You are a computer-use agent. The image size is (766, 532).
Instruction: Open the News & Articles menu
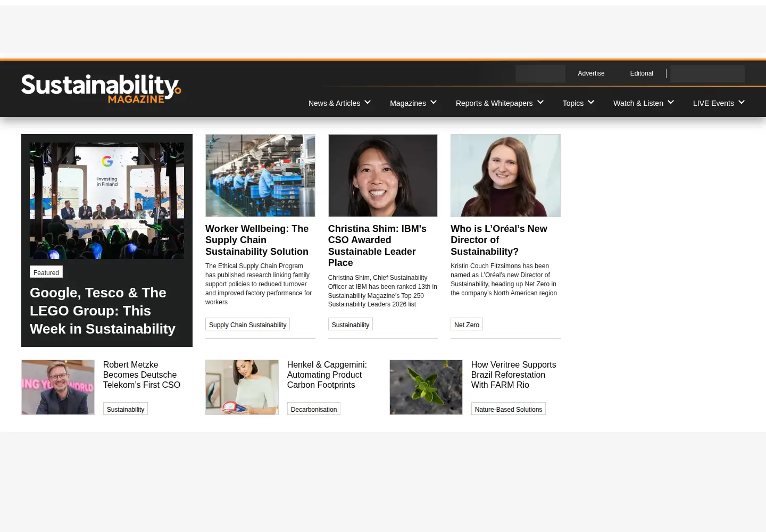(x=334, y=103)
